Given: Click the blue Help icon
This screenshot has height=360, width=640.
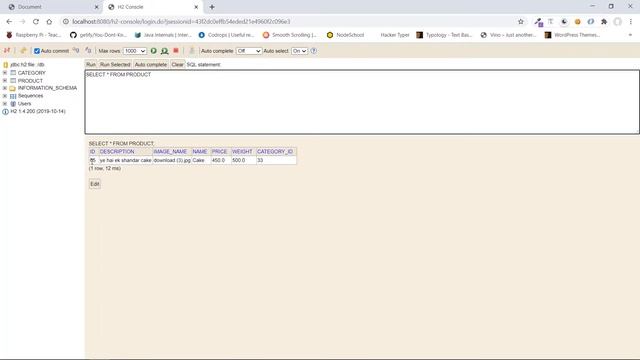Looking at the screenshot, I should (313, 51).
